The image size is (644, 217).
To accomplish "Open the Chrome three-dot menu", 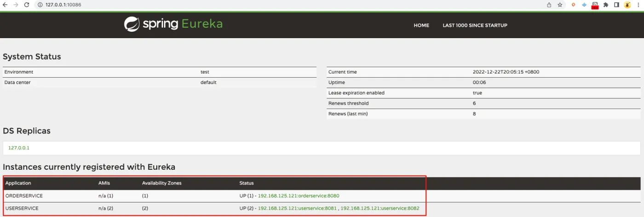I will (x=638, y=5).
